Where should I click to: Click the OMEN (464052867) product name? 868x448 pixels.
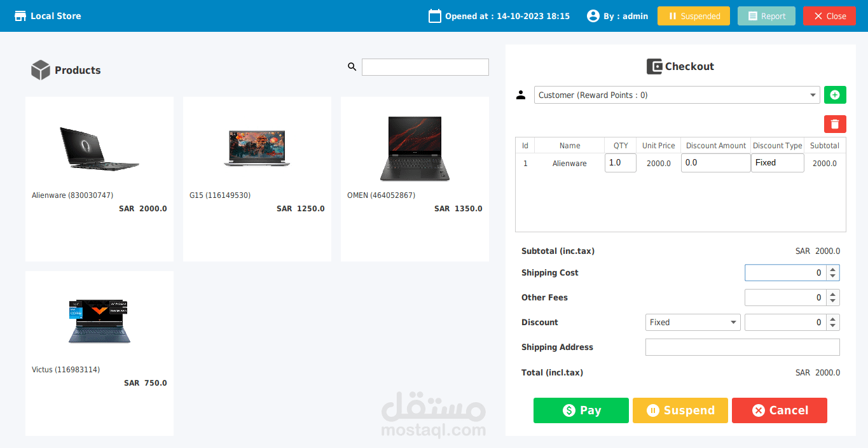[381, 195]
